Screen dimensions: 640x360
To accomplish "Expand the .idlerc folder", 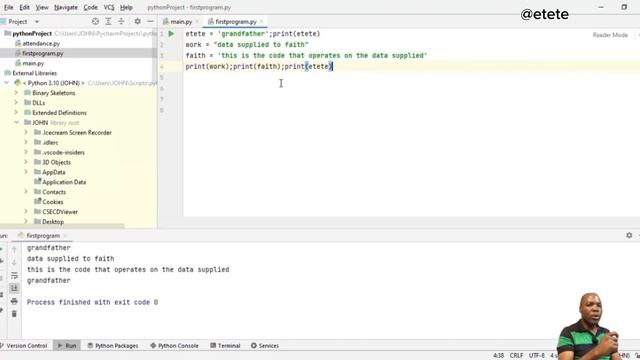I will [x=26, y=142].
